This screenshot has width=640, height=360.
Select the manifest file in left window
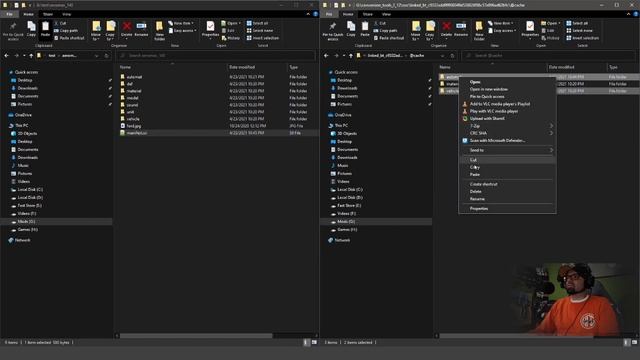[x=137, y=133]
